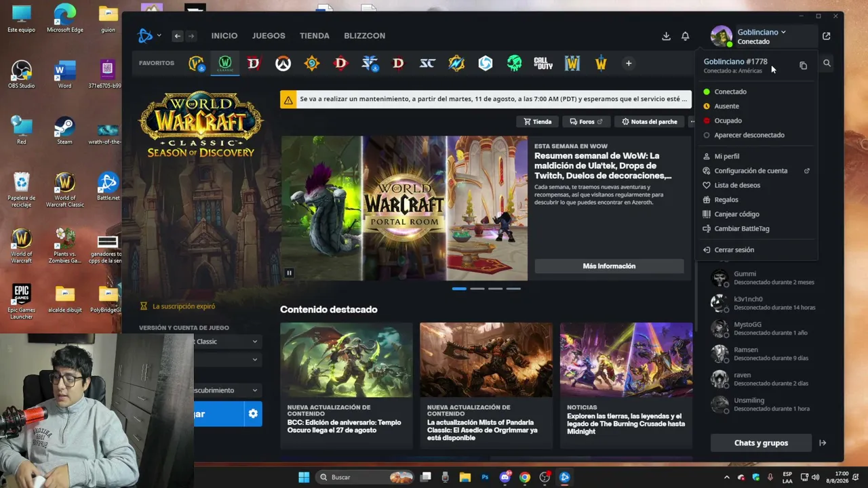Open the Sea of Thieves favorite icon
The width and height of the screenshot is (868, 488).
point(514,64)
